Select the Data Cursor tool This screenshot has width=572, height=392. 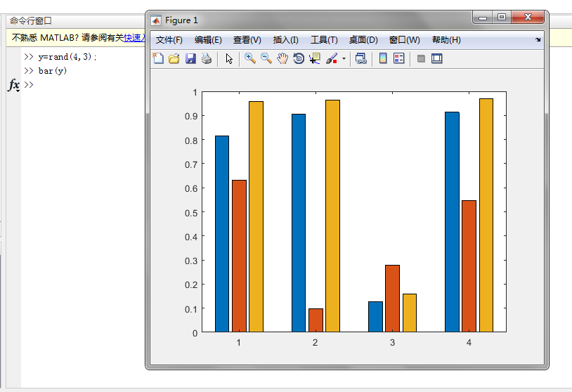(314, 58)
